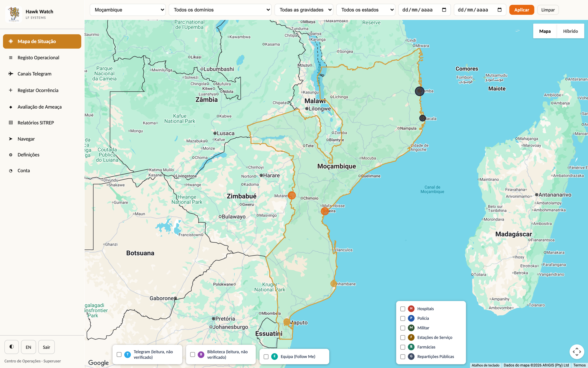Log out with the Sair button

(x=46, y=347)
